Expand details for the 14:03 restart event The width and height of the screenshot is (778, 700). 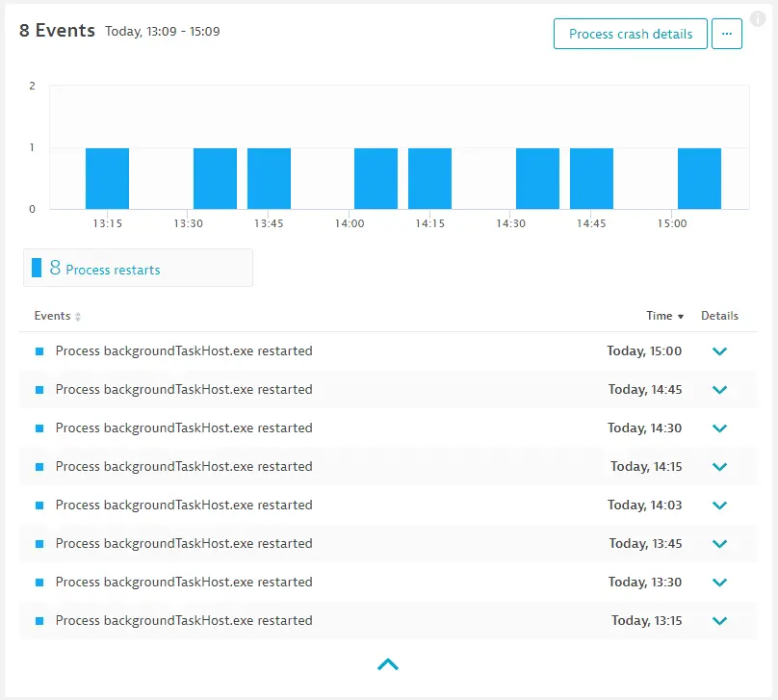(719, 506)
